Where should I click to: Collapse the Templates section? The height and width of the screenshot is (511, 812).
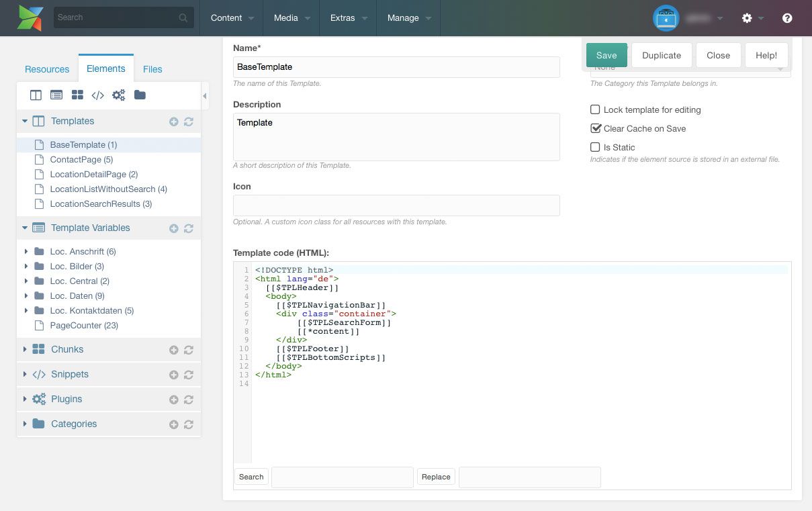[x=25, y=122]
